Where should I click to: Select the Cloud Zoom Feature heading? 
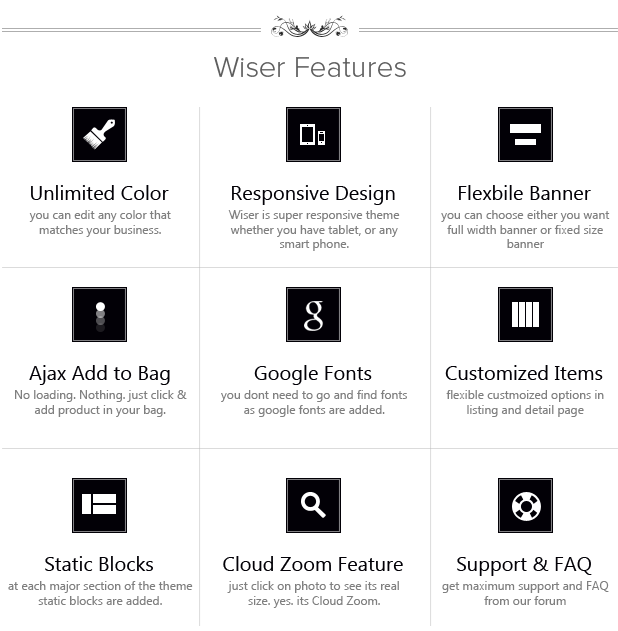[x=313, y=564]
